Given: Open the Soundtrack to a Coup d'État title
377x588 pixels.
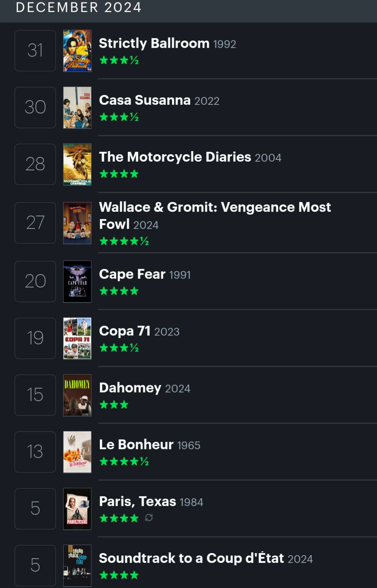Looking at the screenshot, I should click(x=191, y=558).
